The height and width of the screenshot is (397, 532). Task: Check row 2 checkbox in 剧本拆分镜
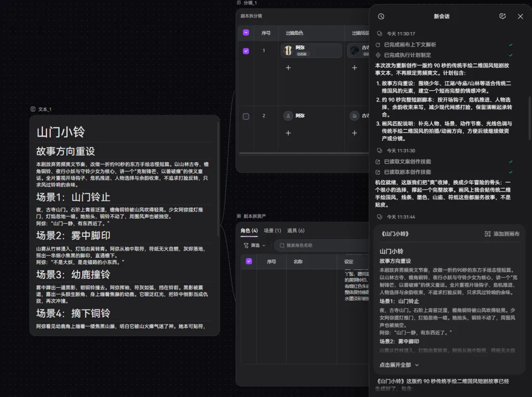[x=246, y=116]
